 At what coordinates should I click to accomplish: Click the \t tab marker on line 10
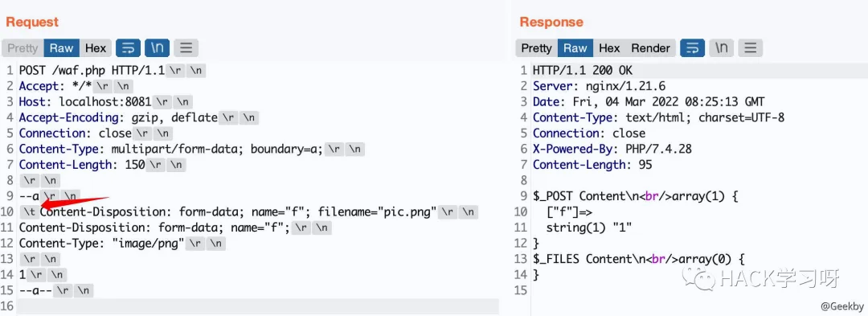29,212
